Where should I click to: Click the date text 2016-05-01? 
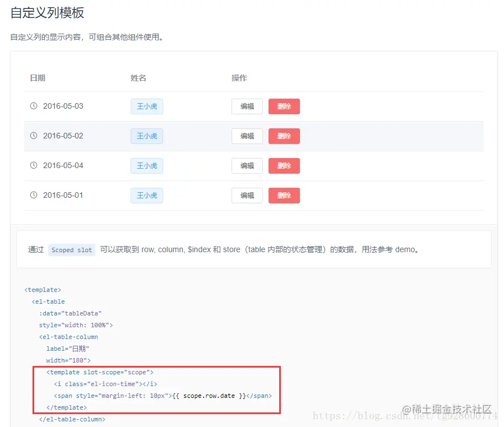(x=63, y=195)
